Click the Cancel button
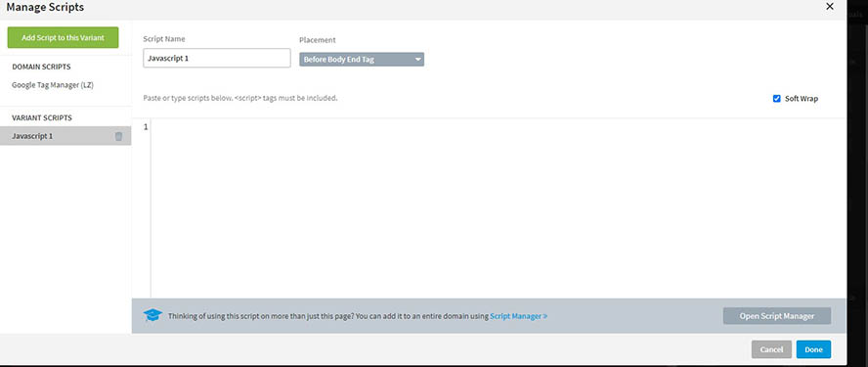868x367 pixels. (x=771, y=349)
